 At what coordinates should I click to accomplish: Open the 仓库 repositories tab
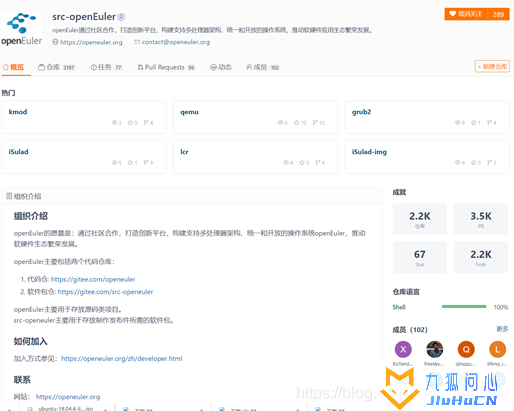(x=56, y=67)
